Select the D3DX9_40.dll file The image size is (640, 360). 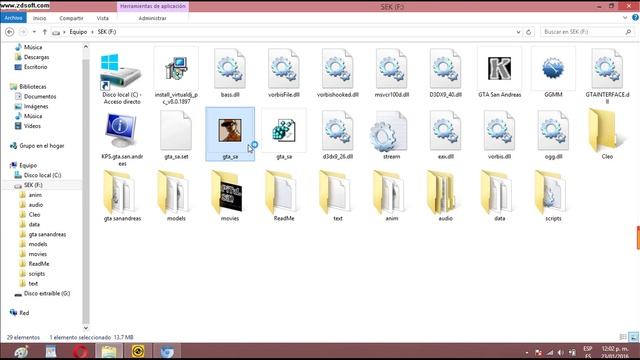pyautogui.click(x=445, y=73)
